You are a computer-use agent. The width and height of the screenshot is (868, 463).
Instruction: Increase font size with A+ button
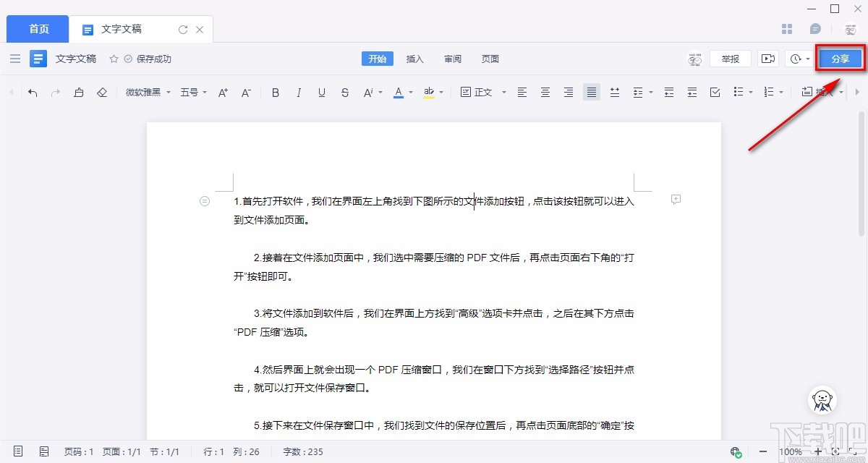223,93
